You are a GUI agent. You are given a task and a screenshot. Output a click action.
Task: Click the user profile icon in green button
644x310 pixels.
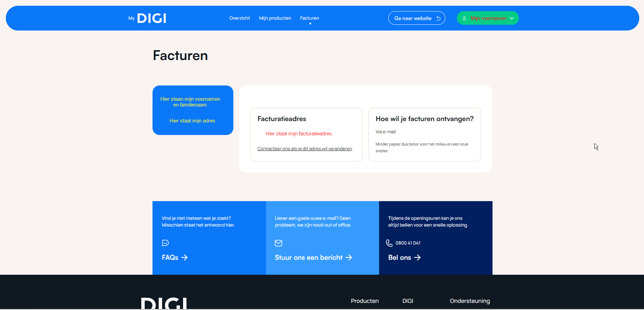pyautogui.click(x=464, y=18)
